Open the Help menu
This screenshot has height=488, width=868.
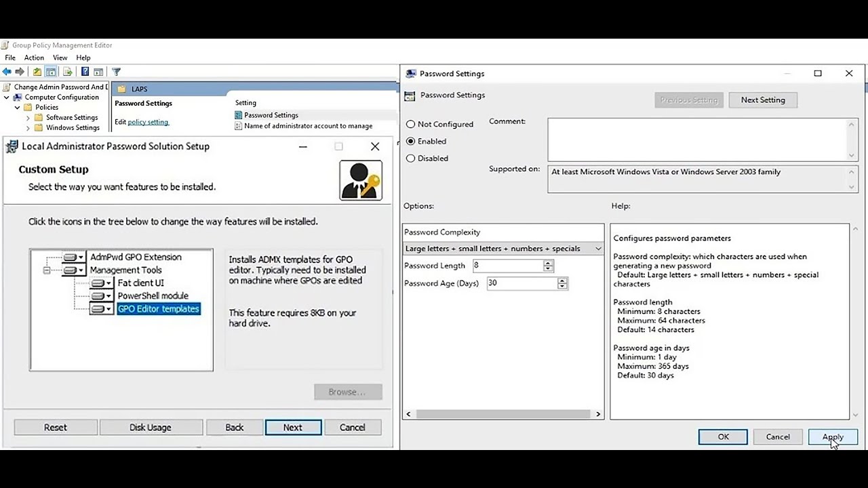[x=83, y=58]
